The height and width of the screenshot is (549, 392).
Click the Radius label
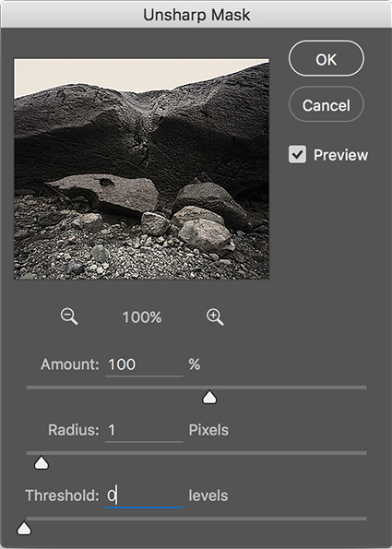tap(74, 430)
